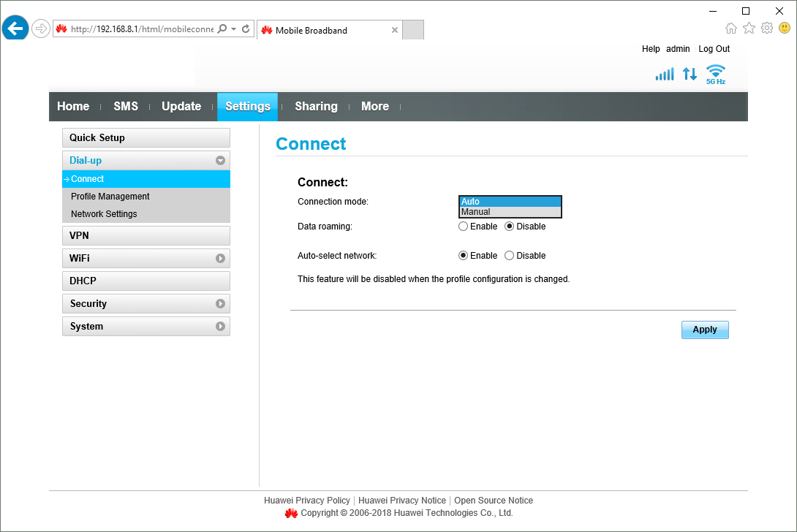797x532 pixels.
Task: Click the data transfer arrows icon
Action: (690, 74)
